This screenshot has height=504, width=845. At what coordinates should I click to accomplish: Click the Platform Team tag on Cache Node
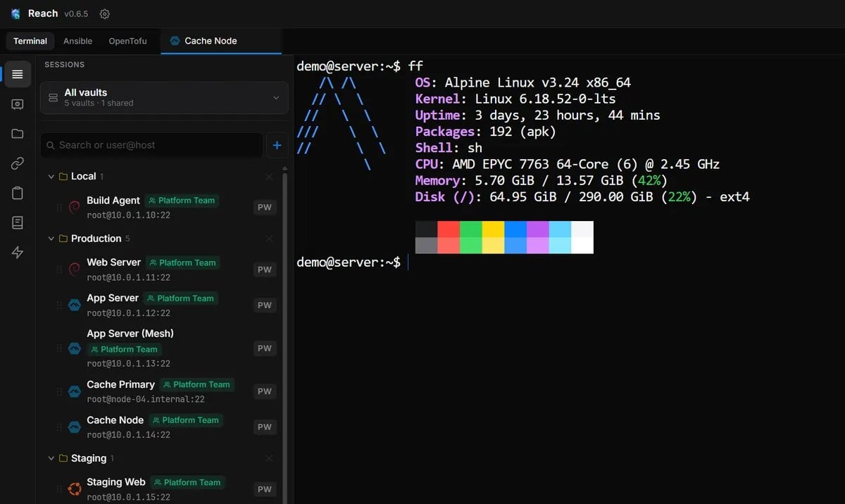point(184,420)
